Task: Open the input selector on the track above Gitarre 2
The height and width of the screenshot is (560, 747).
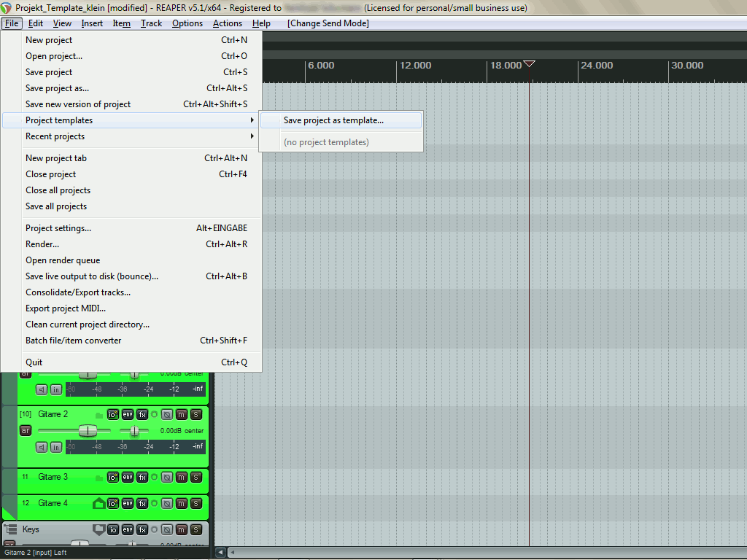Action: click(56, 389)
